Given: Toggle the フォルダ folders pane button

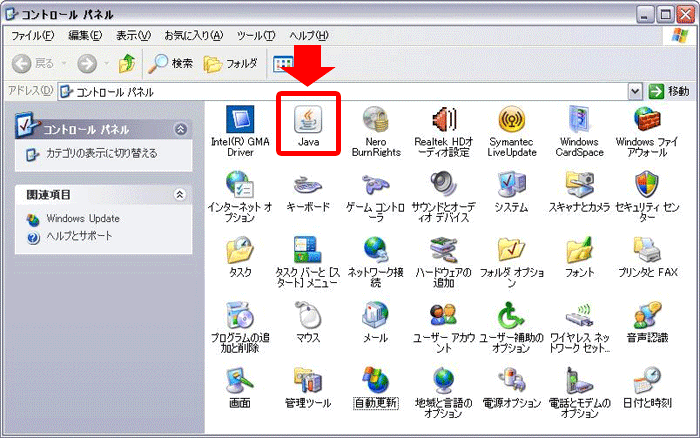Looking at the screenshot, I should click(x=231, y=64).
